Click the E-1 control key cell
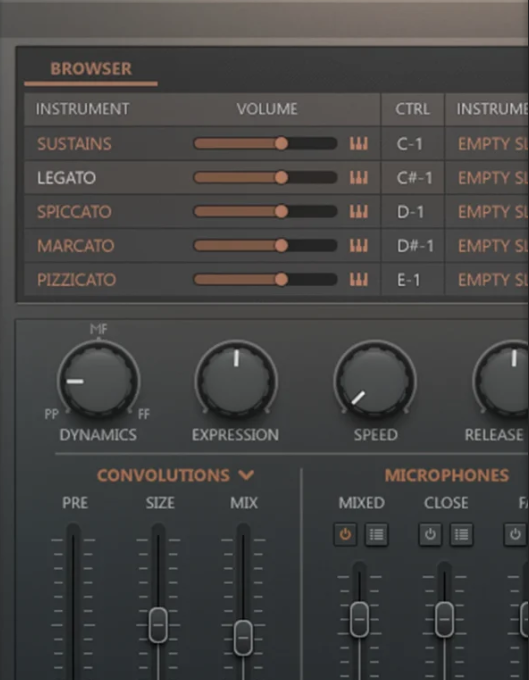The width and height of the screenshot is (529, 680). point(412,280)
